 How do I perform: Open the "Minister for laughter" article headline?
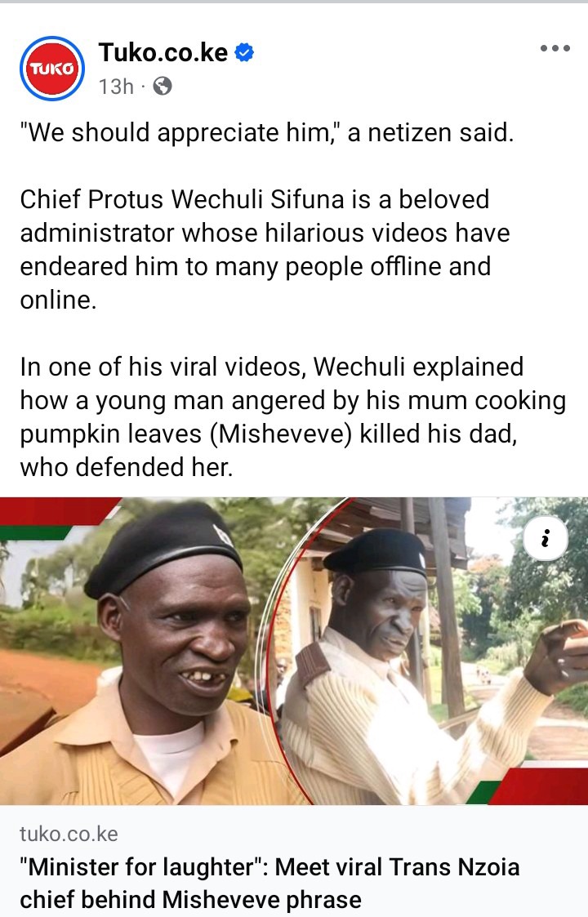point(269,883)
